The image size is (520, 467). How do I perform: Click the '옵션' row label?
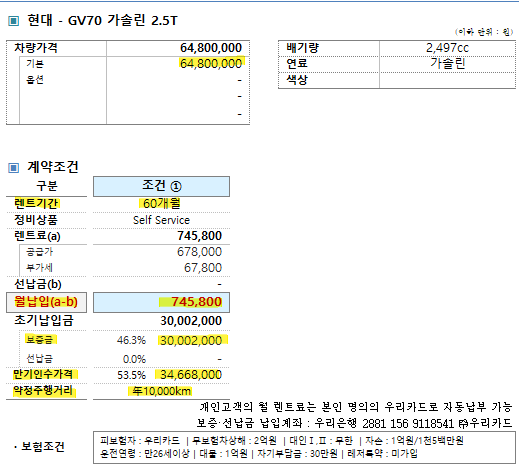(35, 80)
